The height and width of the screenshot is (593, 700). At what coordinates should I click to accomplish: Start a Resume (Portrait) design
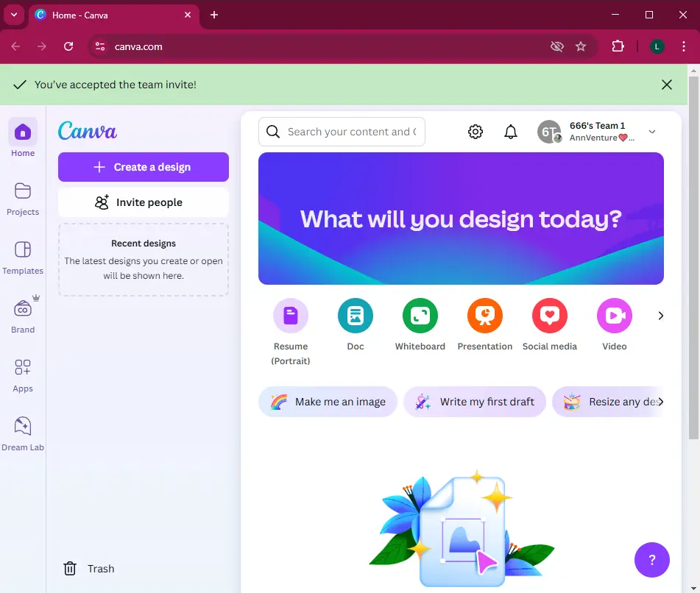coord(291,316)
